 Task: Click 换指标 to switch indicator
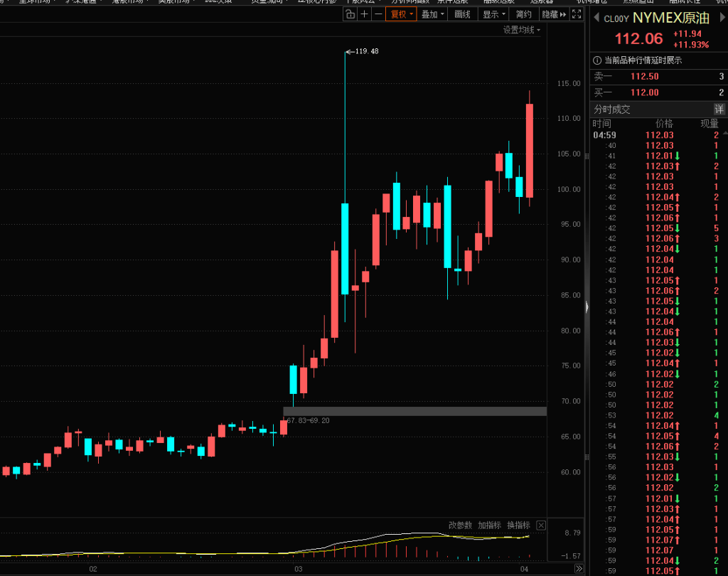(x=518, y=526)
